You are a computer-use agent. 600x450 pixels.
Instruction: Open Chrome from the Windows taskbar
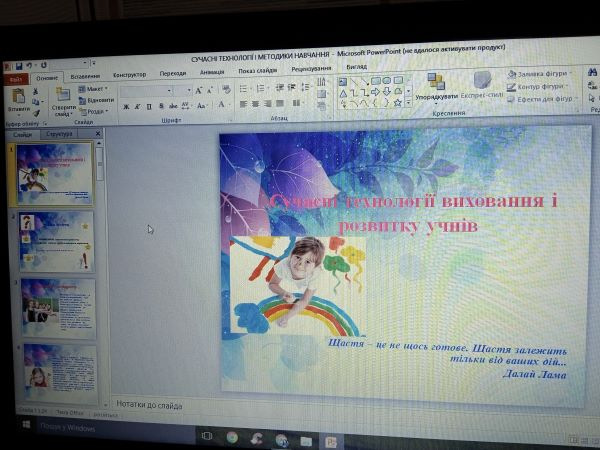(232, 437)
